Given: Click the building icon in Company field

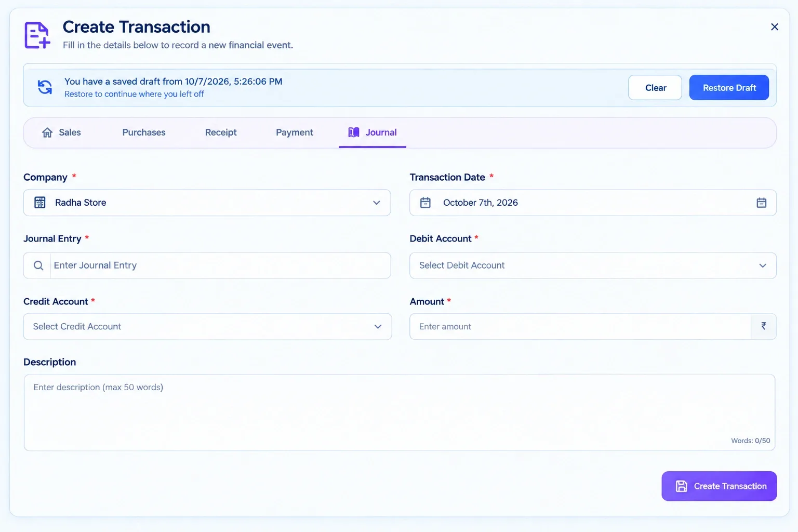Looking at the screenshot, I should [x=40, y=203].
